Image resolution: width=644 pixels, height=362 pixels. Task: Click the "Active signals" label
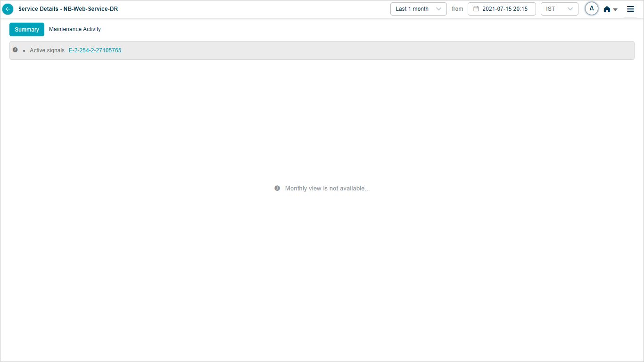47,50
